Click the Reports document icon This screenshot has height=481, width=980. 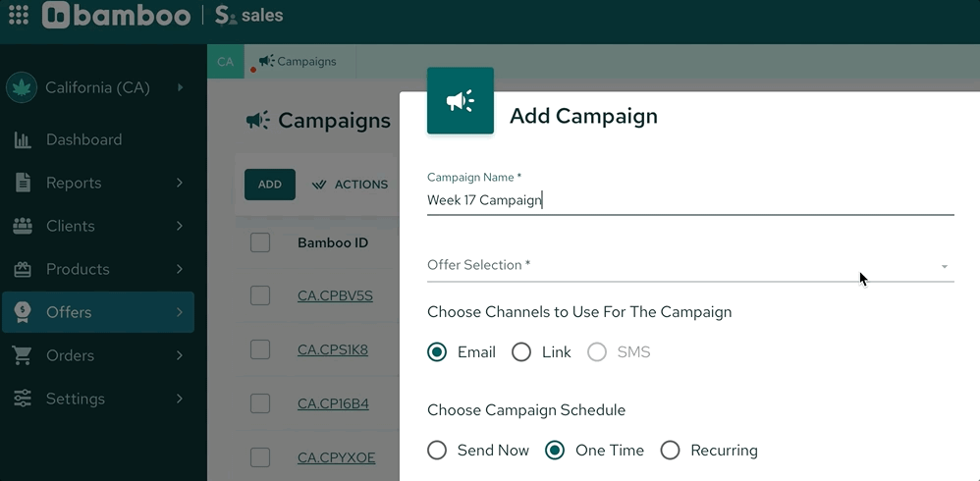(23, 183)
